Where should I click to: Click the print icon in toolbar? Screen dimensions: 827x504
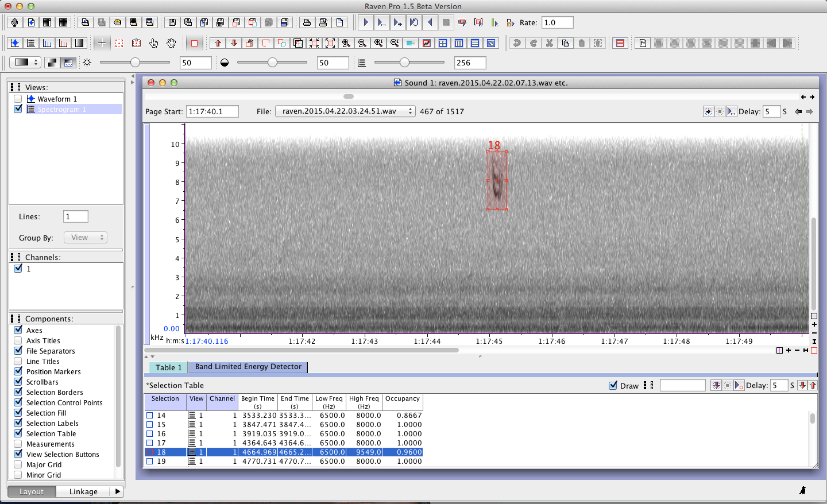307,22
